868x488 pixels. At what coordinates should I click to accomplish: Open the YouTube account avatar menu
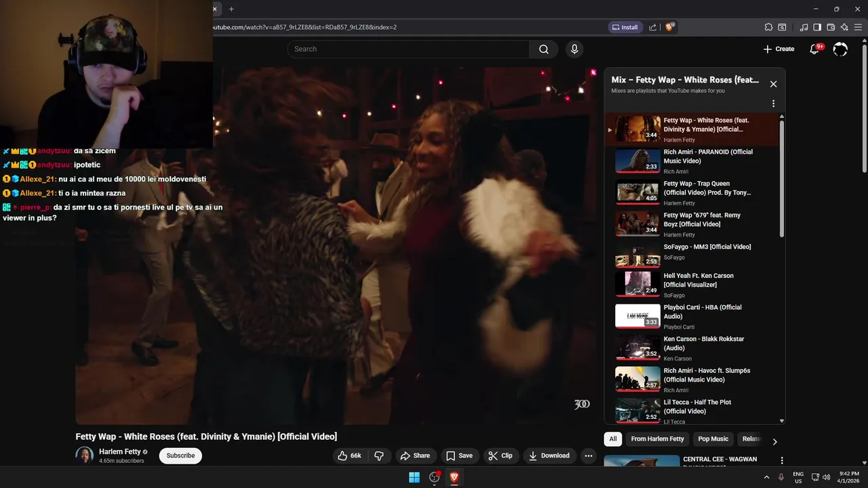point(840,49)
